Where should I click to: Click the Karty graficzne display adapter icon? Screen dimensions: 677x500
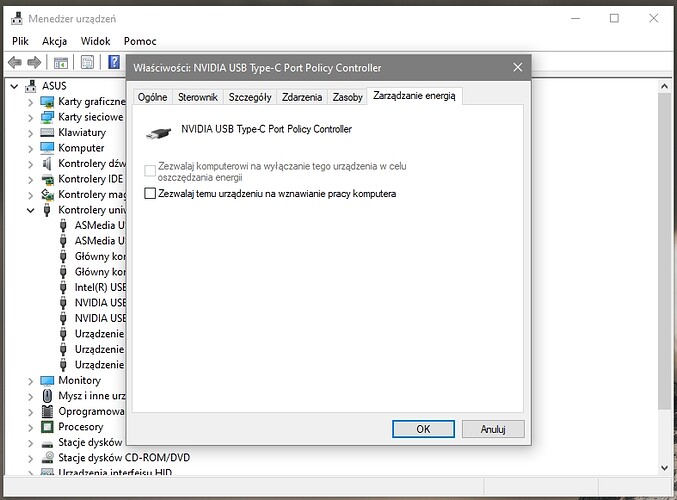click(47, 102)
